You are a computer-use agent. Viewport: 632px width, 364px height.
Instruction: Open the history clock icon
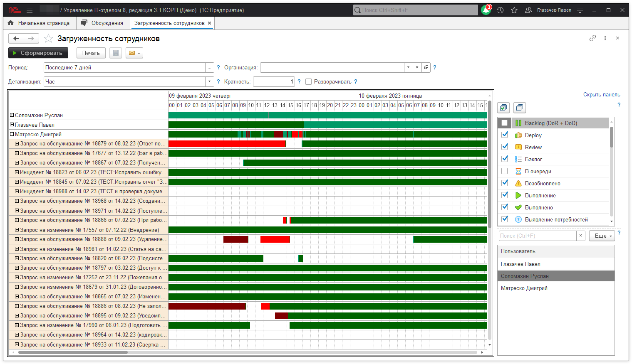500,10
